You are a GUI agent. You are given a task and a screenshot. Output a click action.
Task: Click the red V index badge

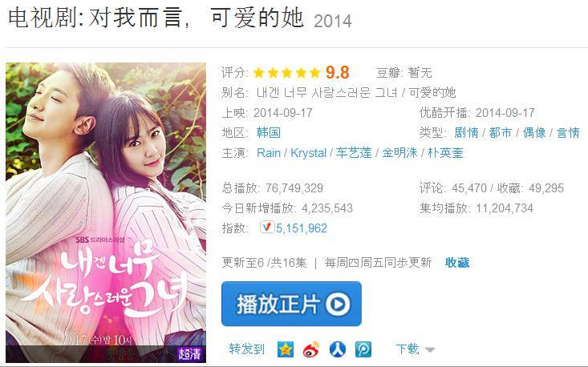(x=267, y=228)
